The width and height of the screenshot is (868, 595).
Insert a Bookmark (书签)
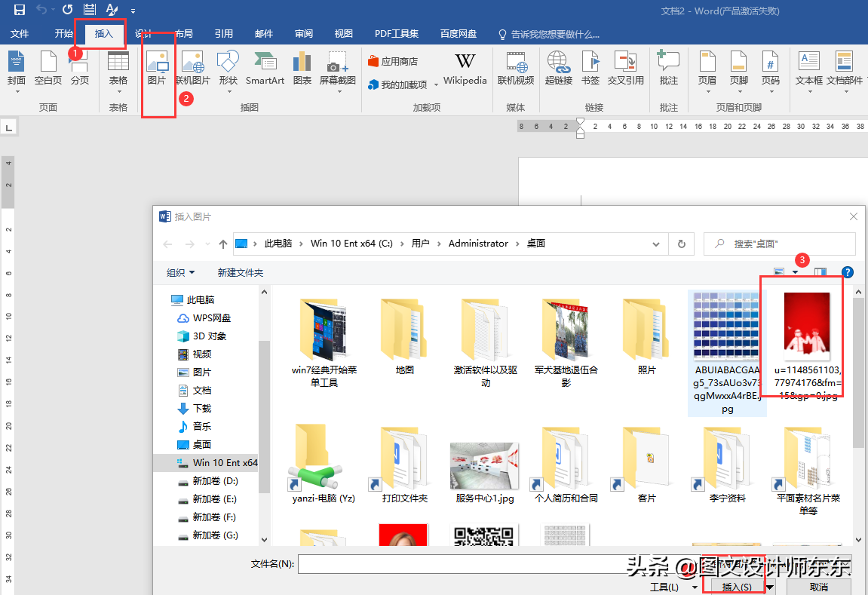pyautogui.click(x=590, y=68)
